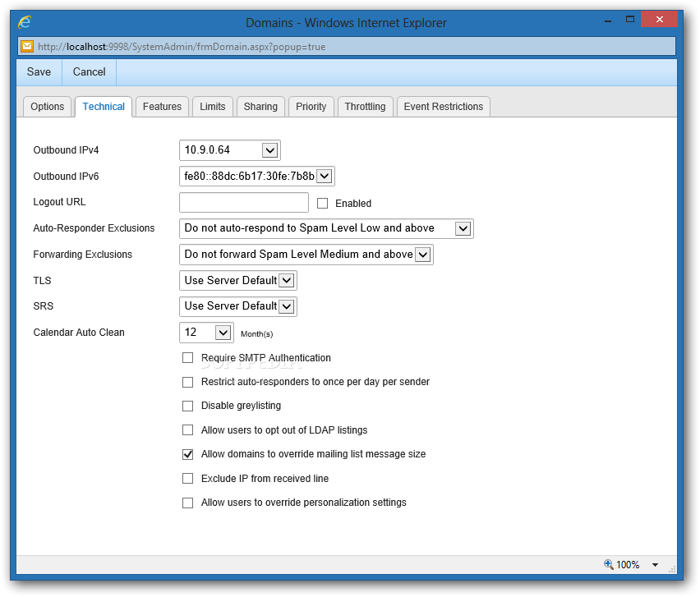Screen dimensions: 700x597
Task: Click the Save button
Action: coord(39,71)
